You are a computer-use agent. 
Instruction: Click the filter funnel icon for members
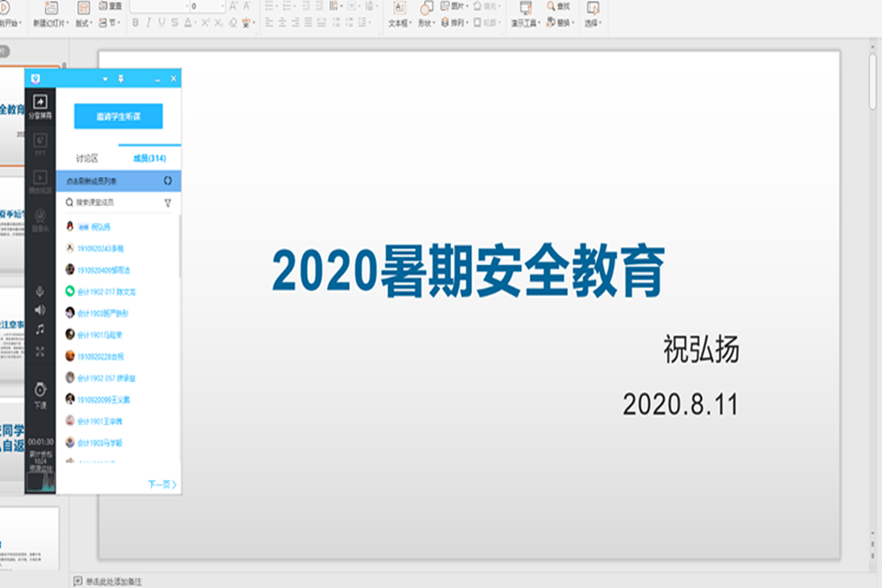click(x=168, y=203)
